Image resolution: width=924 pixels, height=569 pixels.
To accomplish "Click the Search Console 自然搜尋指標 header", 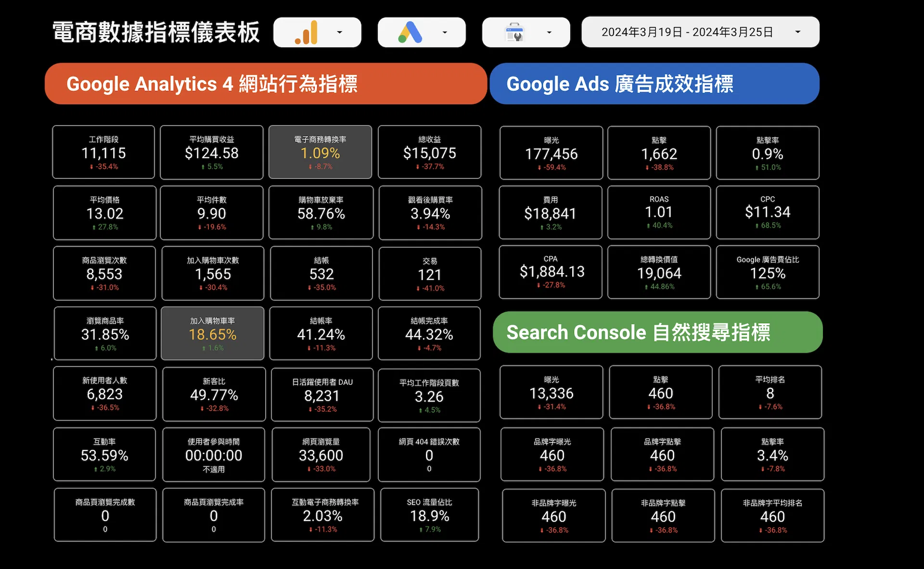I will 658,332.
